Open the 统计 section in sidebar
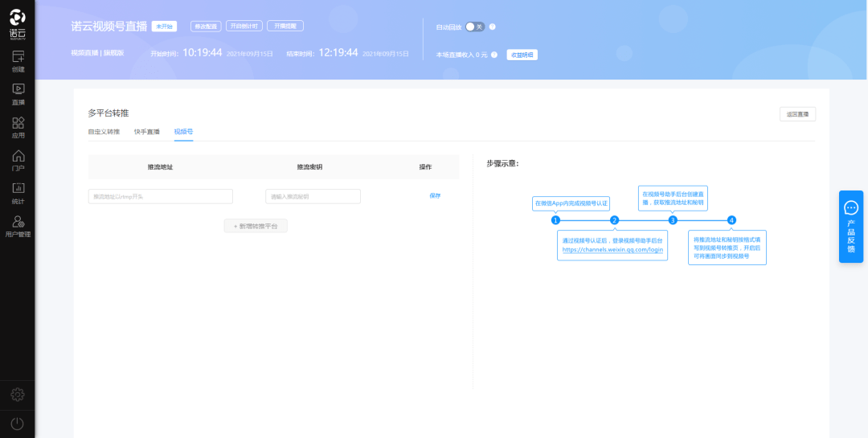Image resolution: width=868 pixels, height=438 pixels. tap(18, 193)
